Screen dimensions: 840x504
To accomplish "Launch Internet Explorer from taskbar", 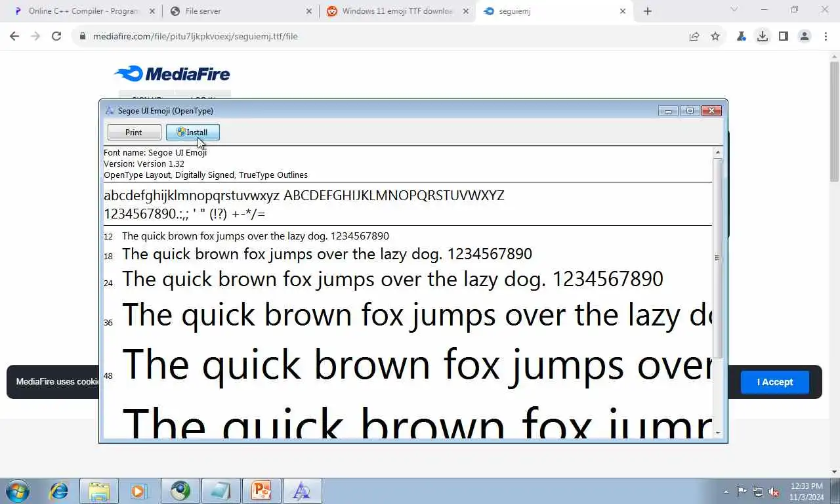I will (x=59, y=491).
